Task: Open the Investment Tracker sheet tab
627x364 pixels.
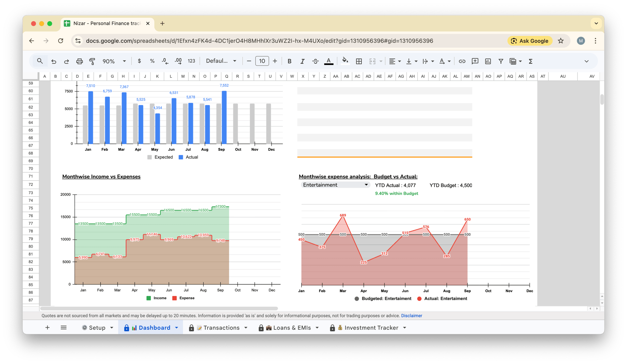Action: tap(371, 327)
